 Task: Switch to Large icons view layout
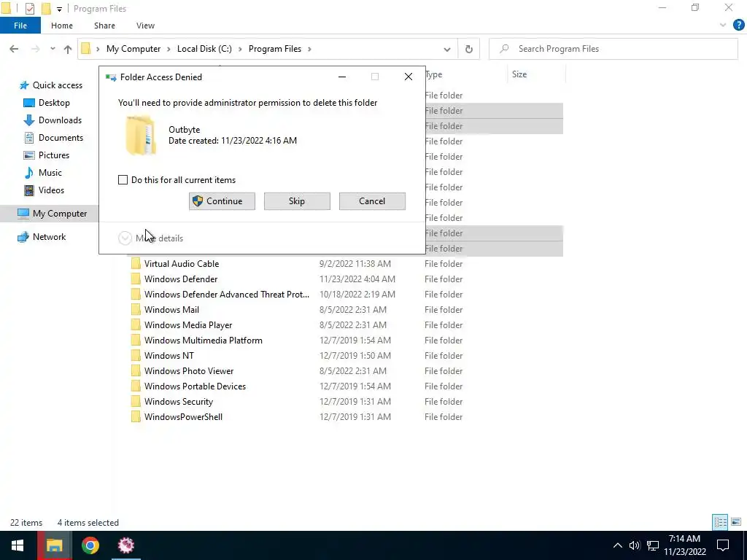pyautogui.click(x=736, y=522)
